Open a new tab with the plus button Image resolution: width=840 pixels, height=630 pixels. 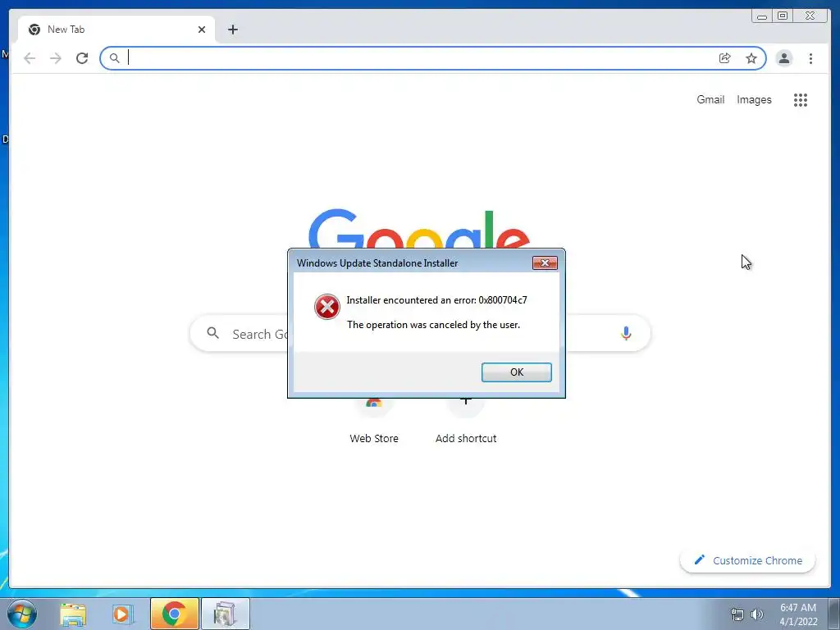[x=232, y=30]
